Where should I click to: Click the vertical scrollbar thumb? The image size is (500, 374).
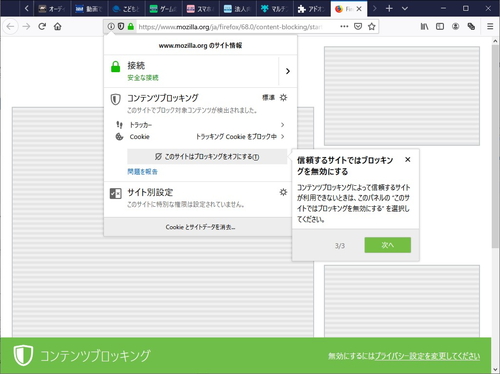click(x=495, y=147)
